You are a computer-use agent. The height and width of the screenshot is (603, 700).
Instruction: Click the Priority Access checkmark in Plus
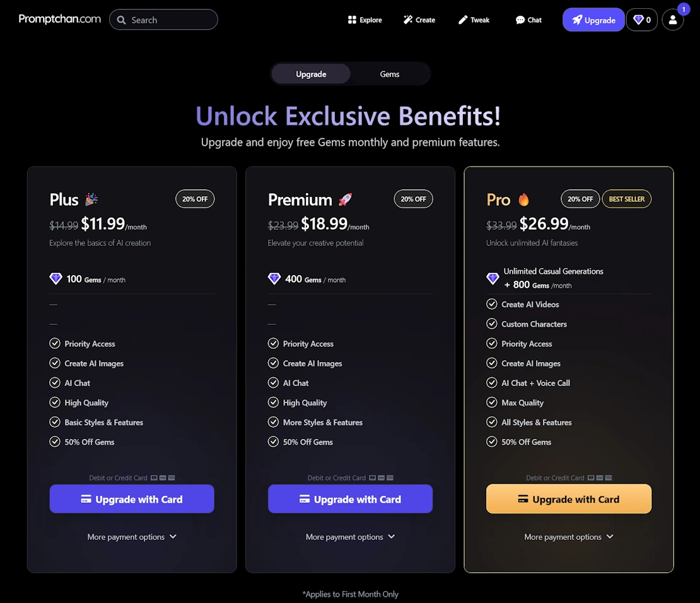coord(55,344)
